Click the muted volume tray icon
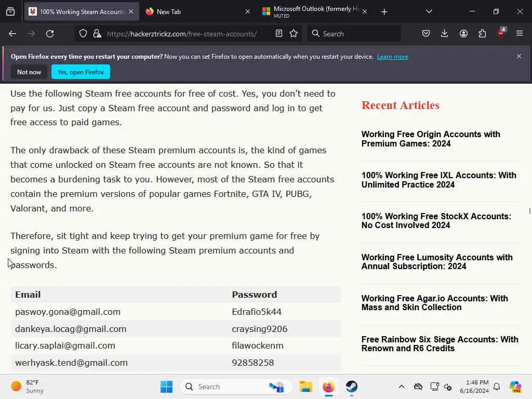This screenshot has width=532, height=399. (x=448, y=387)
